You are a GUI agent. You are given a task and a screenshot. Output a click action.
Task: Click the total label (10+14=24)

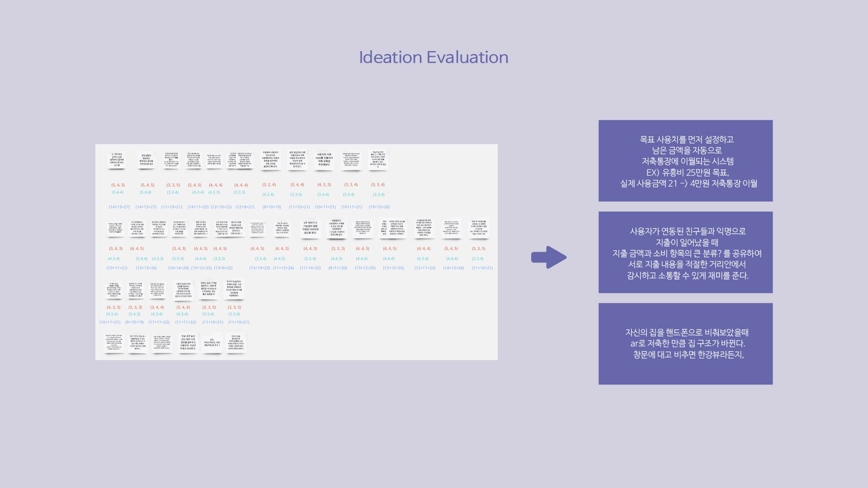click(178, 268)
